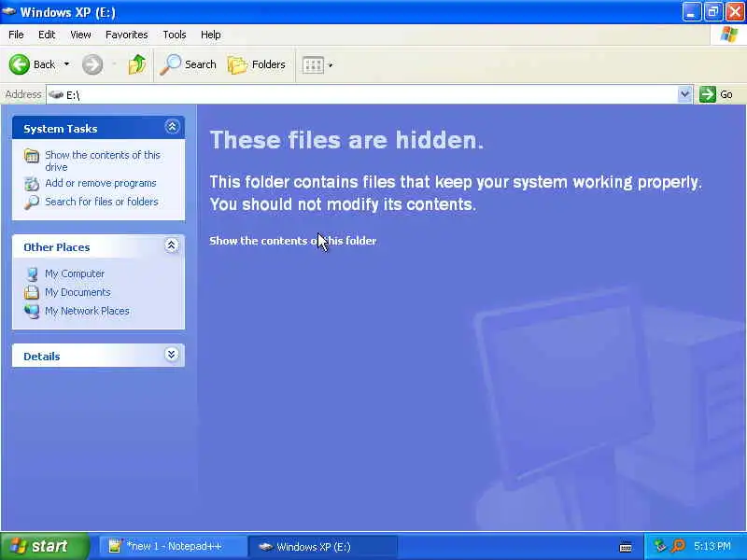Collapse the Other Places panel
Image resolution: width=747 pixels, height=560 pixels.
point(172,245)
